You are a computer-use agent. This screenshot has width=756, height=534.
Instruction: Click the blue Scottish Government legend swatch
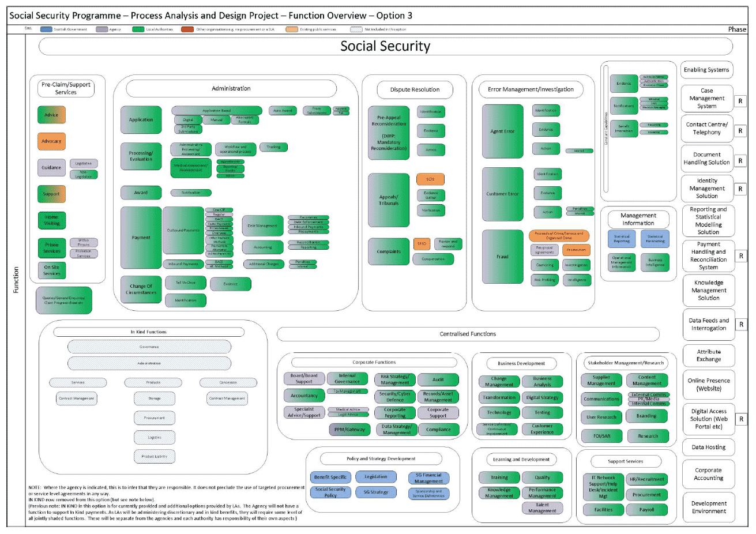46,29
